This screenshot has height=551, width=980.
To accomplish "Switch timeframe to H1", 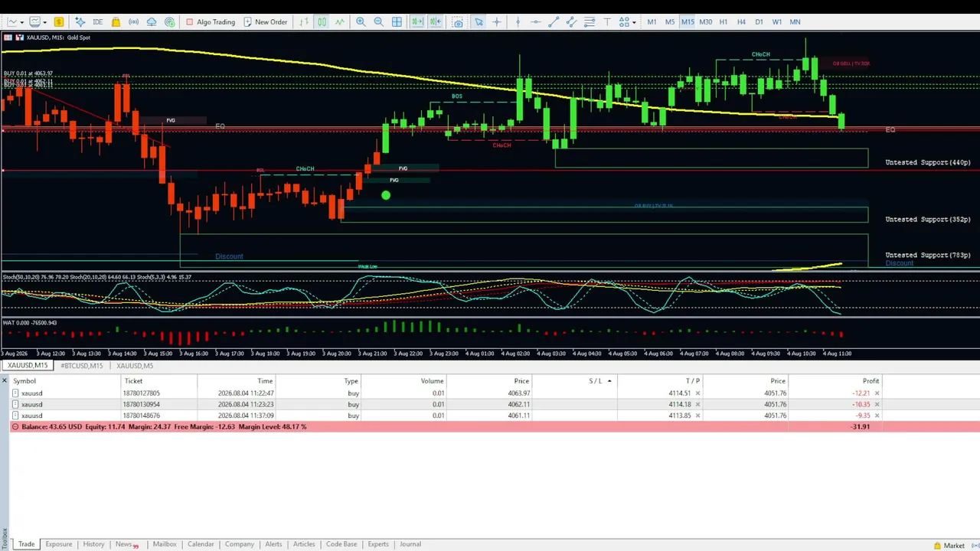I will click(723, 21).
